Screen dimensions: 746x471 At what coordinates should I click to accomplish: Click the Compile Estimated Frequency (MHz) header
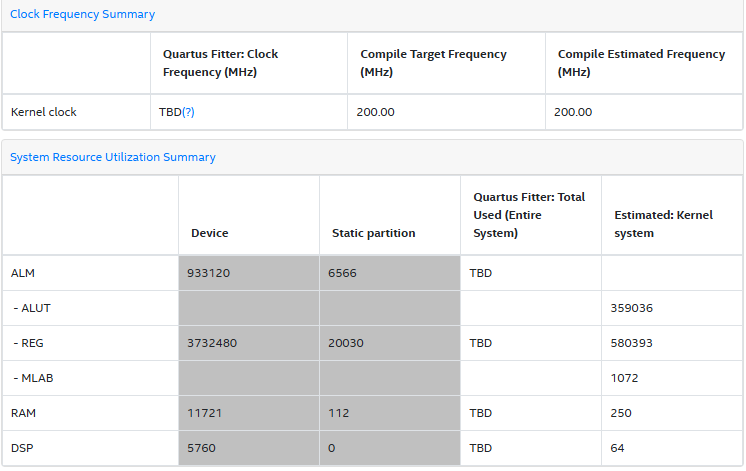pos(641,63)
